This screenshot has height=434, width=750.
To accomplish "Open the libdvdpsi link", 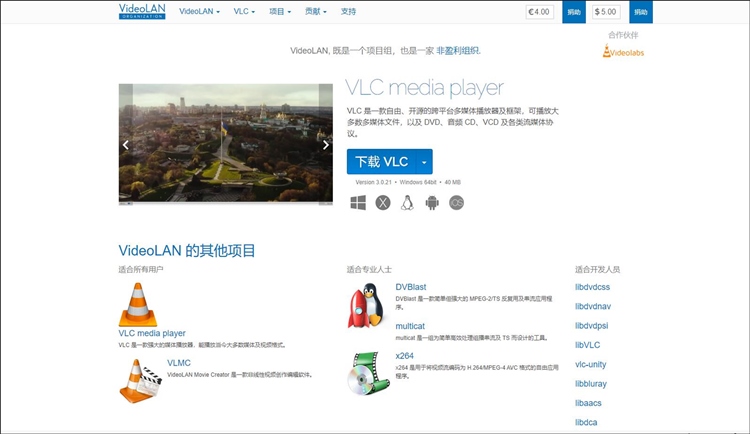I will [x=592, y=325].
